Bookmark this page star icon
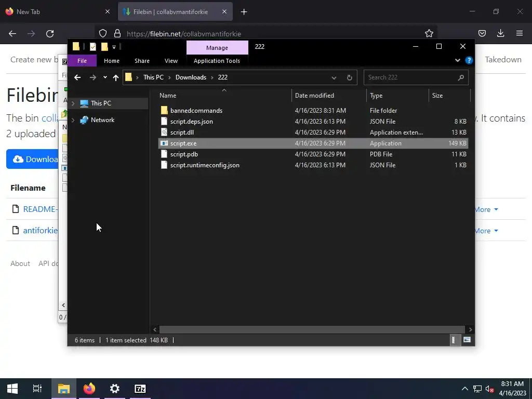Image resolution: width=532 pixels, height=399 pixels. 429,33
